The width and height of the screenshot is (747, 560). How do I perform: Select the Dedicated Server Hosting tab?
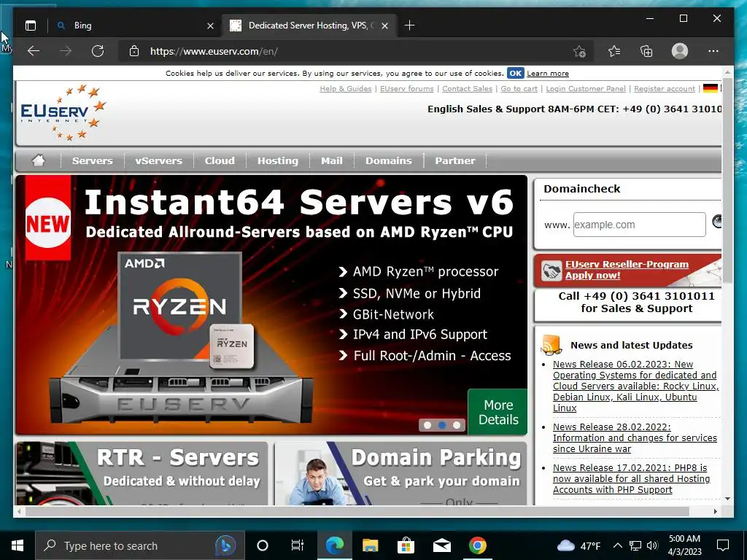pyautogui.click(x=309, y=26)
